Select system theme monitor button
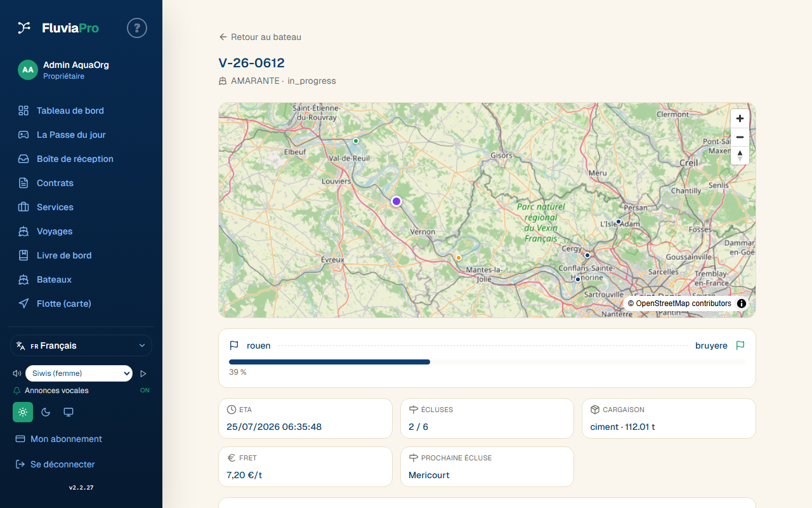The image size is (812, 508). 69,412
